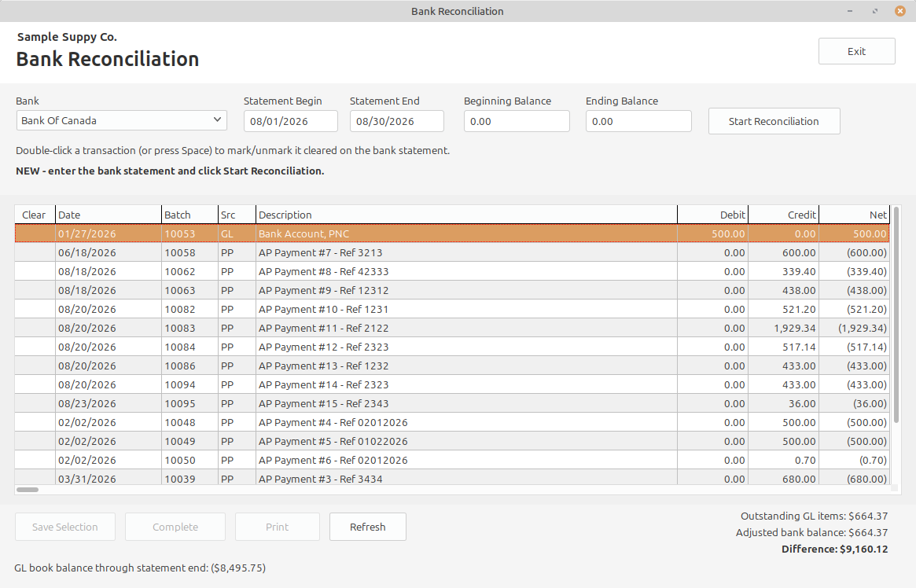Select AP Payment #6 - Ref 02012026 row

click(x=452, y=460)
